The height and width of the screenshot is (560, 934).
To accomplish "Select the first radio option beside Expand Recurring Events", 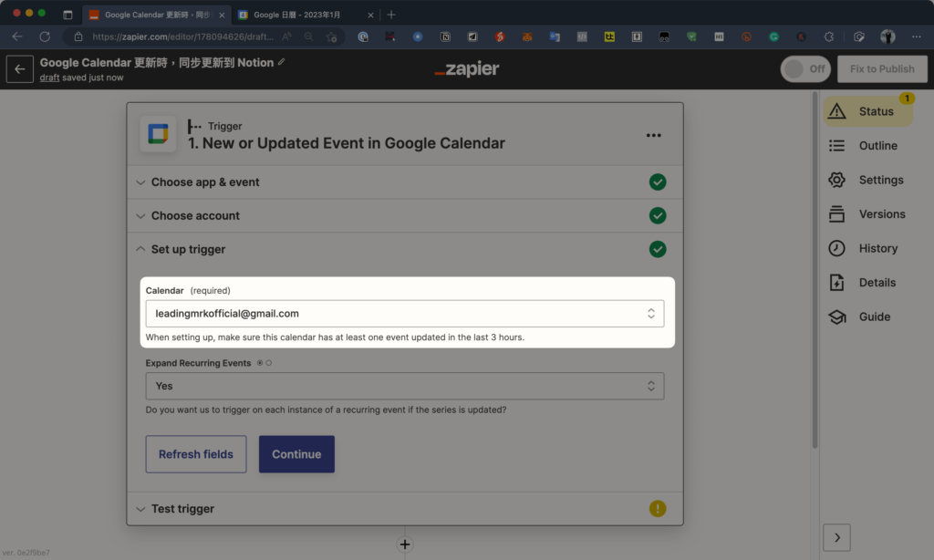I will (260, 363).
